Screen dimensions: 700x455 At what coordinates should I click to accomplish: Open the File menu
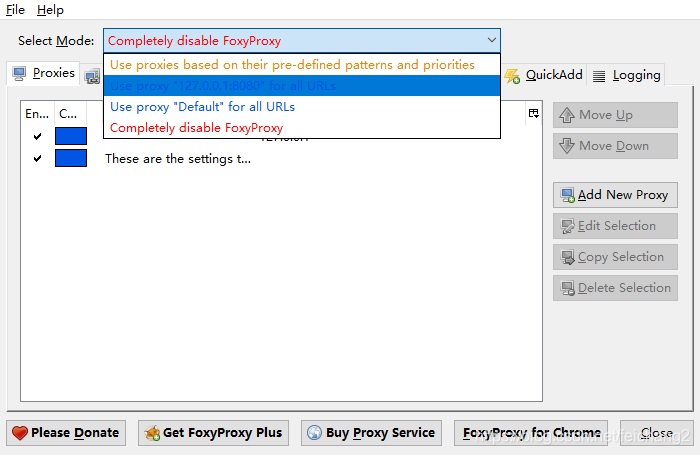coord(15,9)
